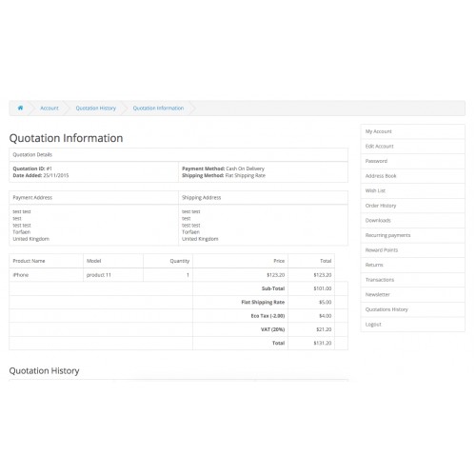Image resolution: width=476 pixels, height=476 pixels.
Task: Click the Quotation Details header row
Action: [x=179, y=155]
